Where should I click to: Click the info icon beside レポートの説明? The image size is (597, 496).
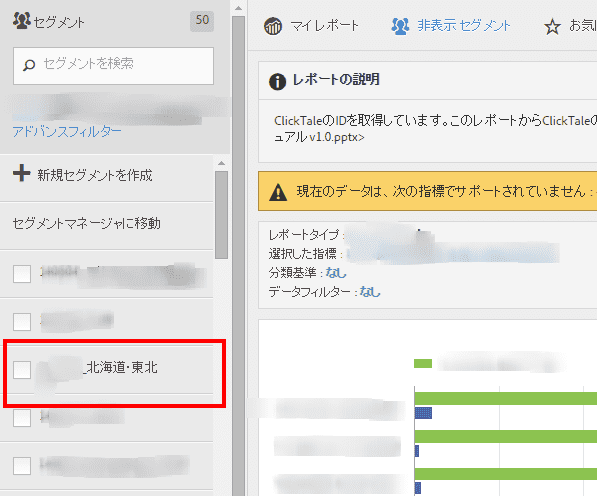click(277, 82)
